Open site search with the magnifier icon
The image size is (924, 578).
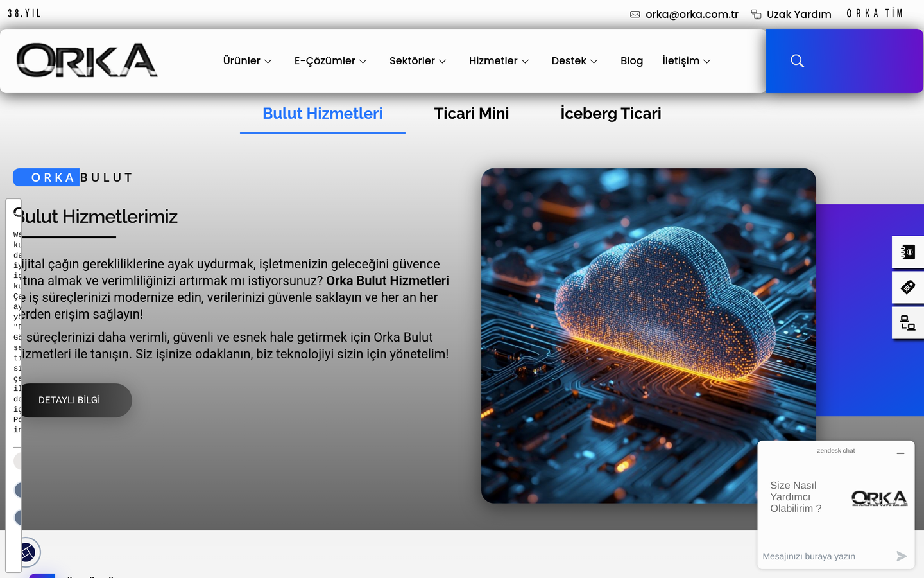coord(797,61)
